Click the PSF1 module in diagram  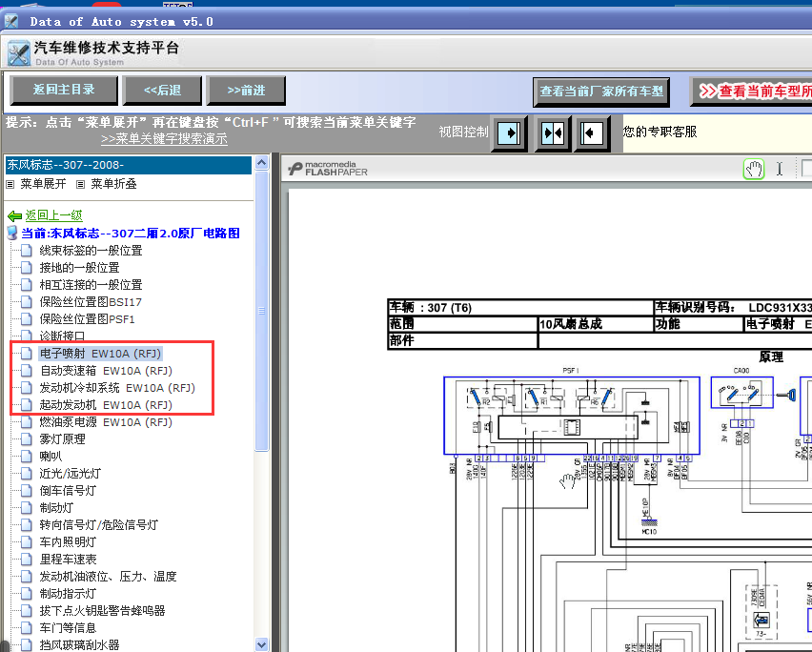[572, 416]
